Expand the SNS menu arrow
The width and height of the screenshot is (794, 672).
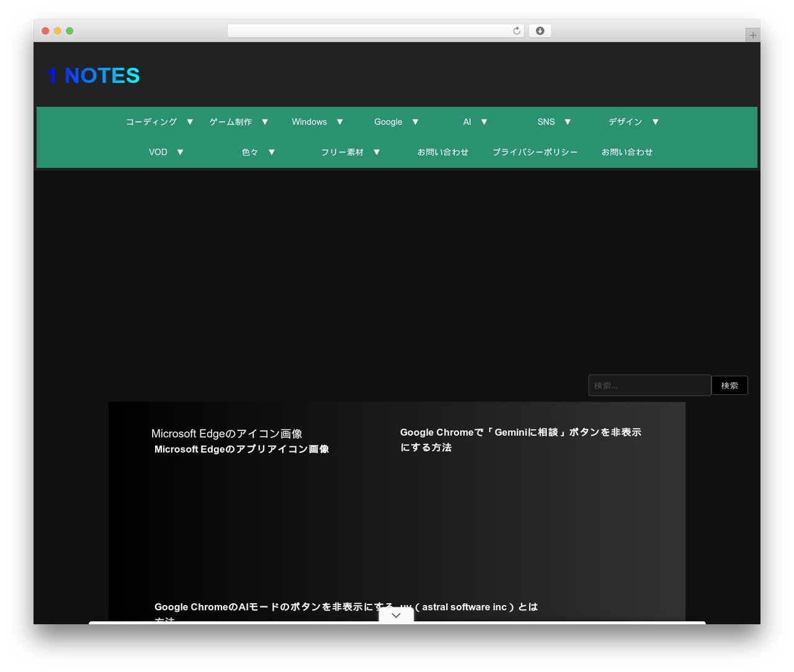tap(568, 122)
